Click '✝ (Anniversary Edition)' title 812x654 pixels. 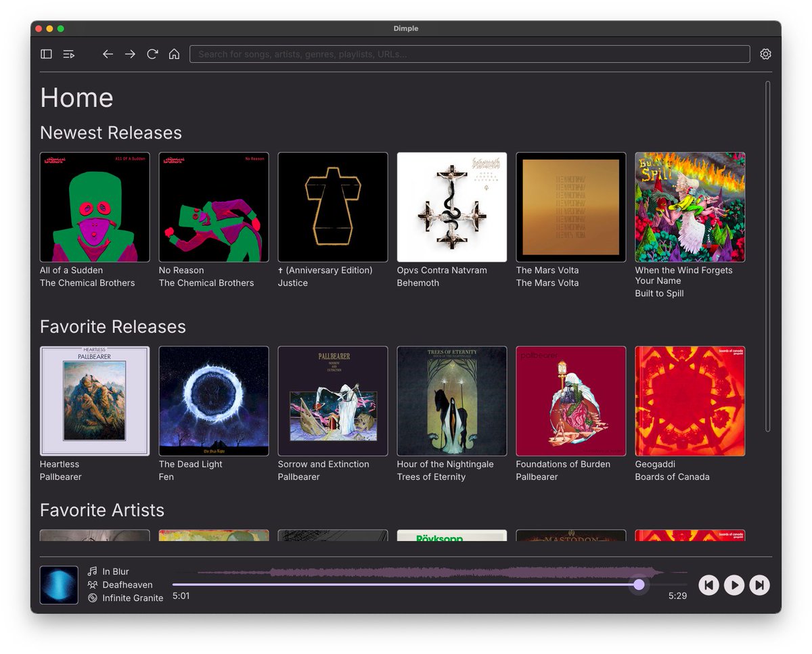click(325, 270)
